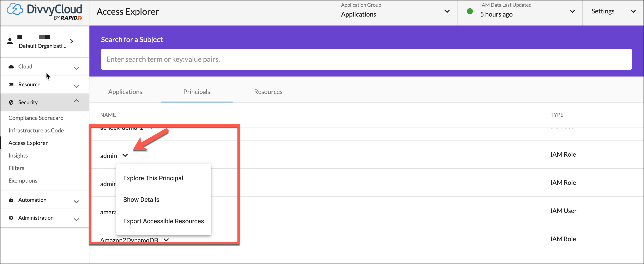Click IAM User type in amara row
Viewport: 644px width, 264px height.
click(x=563, y=211)
